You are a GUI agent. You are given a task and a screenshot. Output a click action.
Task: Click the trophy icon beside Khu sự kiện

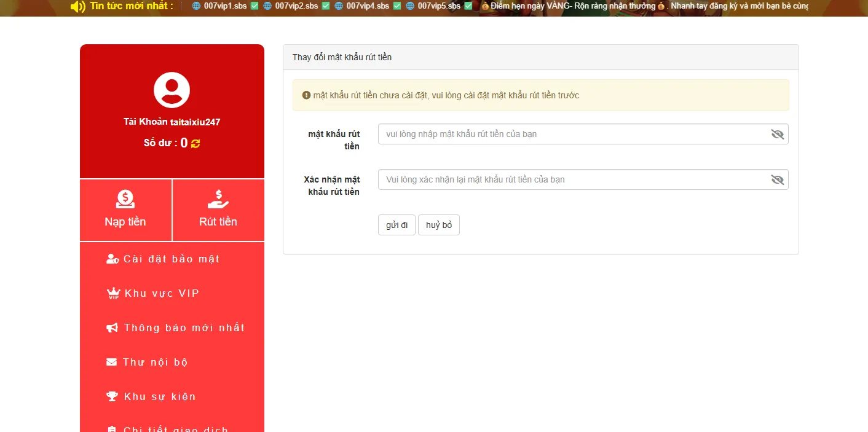pyautogui.click(x=111, y=396)
